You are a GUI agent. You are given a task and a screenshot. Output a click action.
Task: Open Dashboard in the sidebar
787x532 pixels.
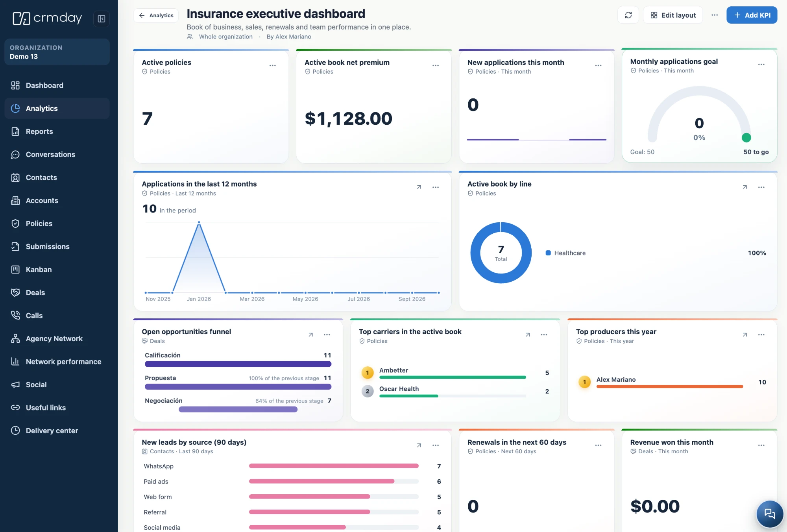[x=57, y=85]
